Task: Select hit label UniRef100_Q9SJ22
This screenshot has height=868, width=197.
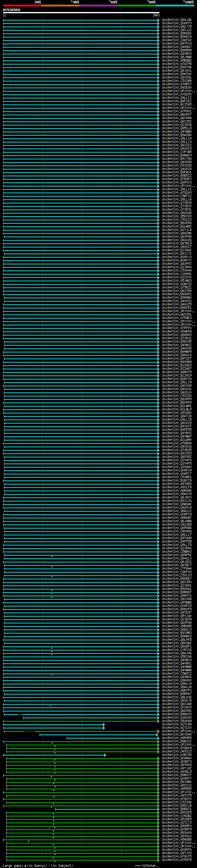Action: click(177, 30)
